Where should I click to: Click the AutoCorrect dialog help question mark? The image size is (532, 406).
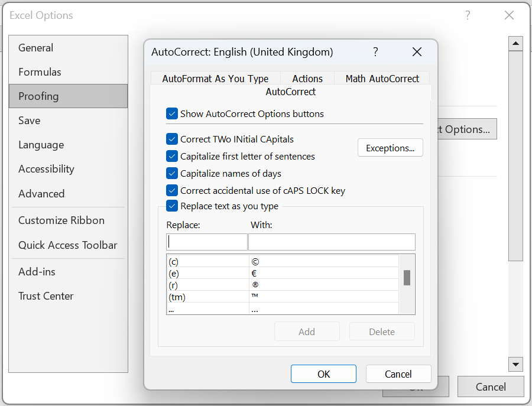coord(375,52)
